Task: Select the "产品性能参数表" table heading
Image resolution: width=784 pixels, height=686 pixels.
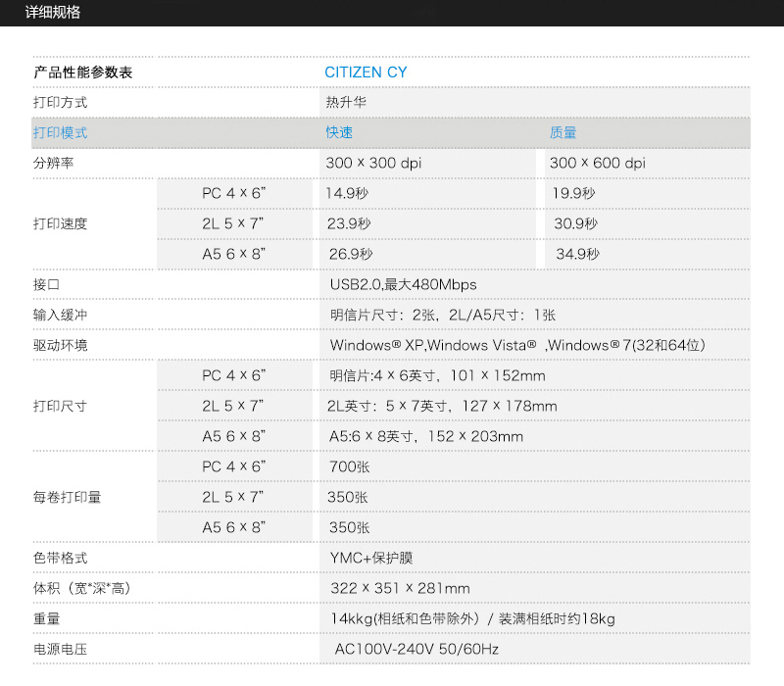Action: coord(83,73)
